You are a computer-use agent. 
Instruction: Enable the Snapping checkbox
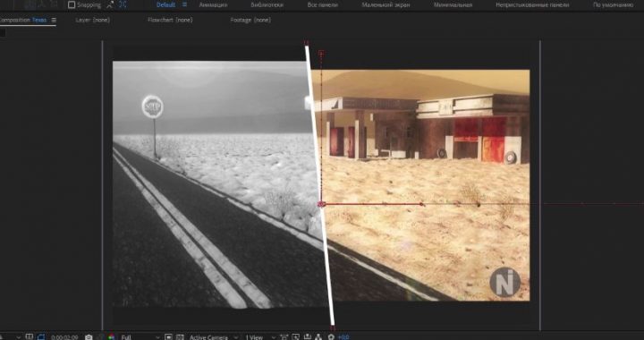72,5
